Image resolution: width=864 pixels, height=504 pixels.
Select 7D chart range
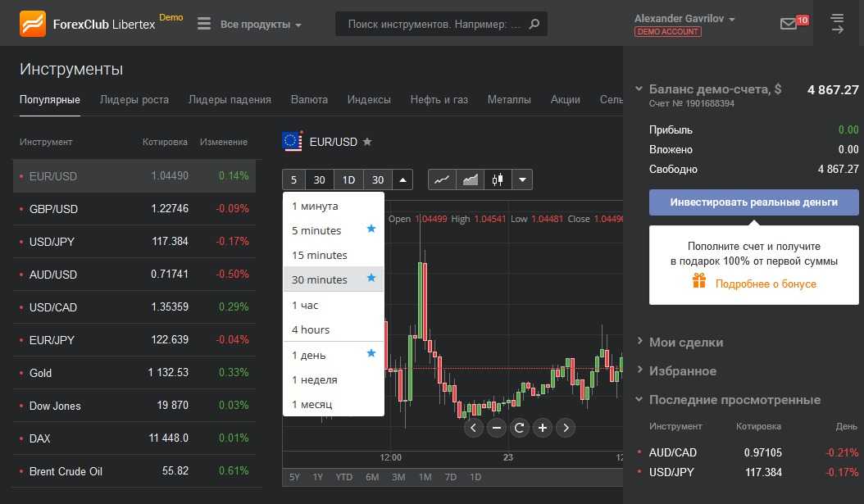click(x=450, y=477)
